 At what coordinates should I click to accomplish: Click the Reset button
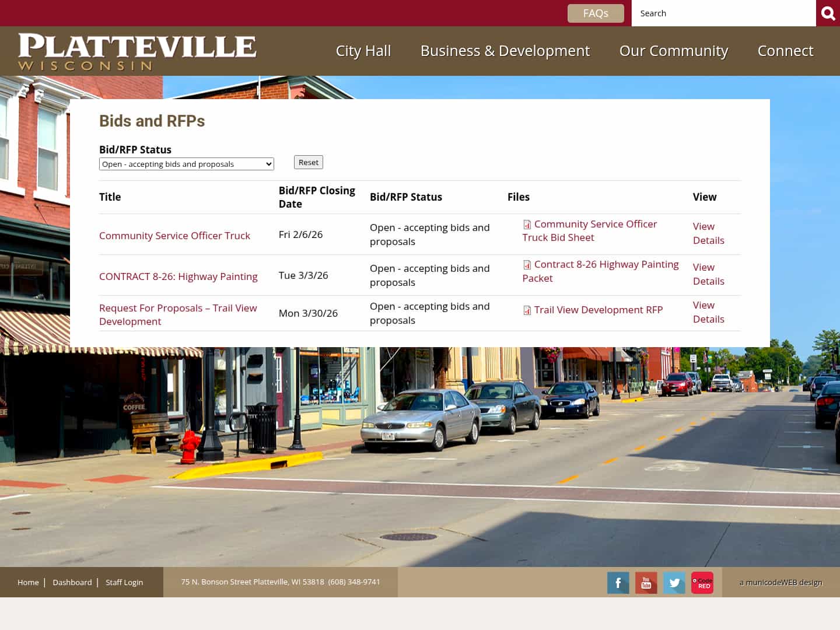[x=308, y=162]
